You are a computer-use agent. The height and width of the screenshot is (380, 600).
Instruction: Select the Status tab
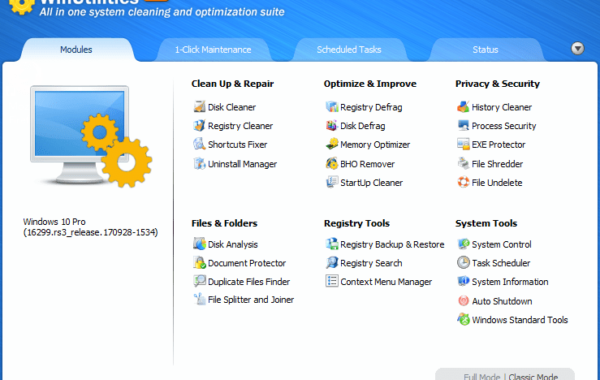tap(485, 50)
